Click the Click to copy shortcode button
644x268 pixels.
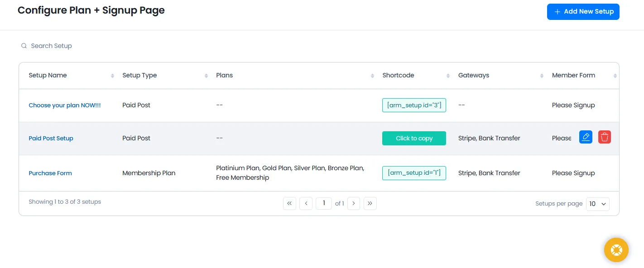click(414, 138)
